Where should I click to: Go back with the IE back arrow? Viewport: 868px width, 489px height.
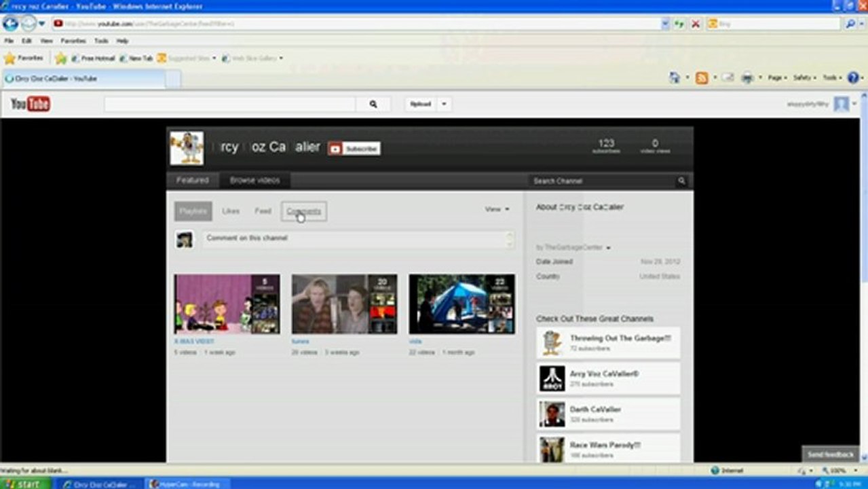click(10, 24)
